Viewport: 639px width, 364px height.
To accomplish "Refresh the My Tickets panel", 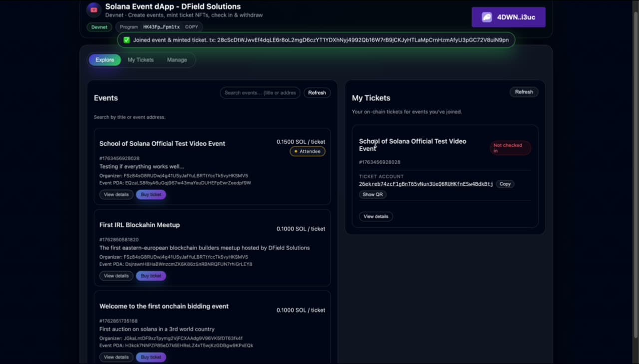I will tap(524, 92).
